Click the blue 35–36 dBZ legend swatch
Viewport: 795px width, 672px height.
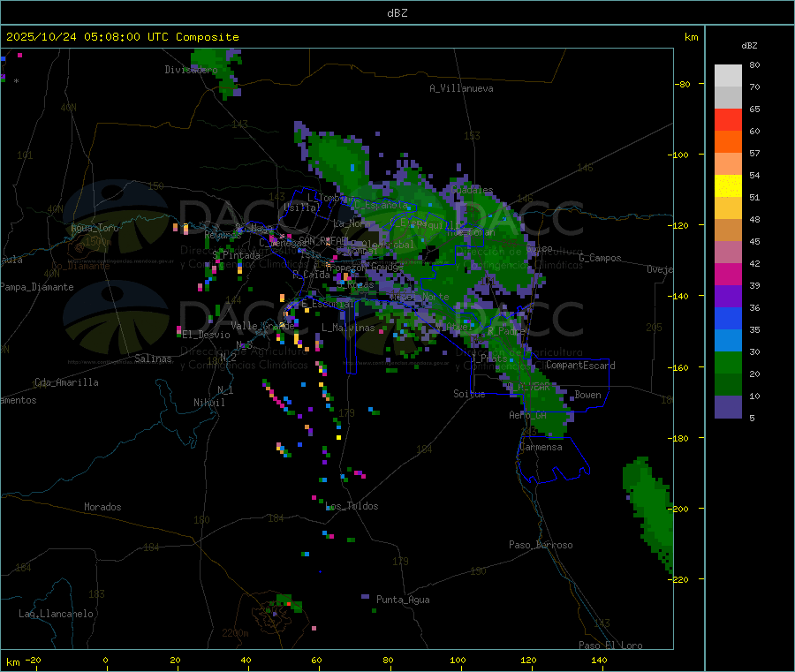728,318
